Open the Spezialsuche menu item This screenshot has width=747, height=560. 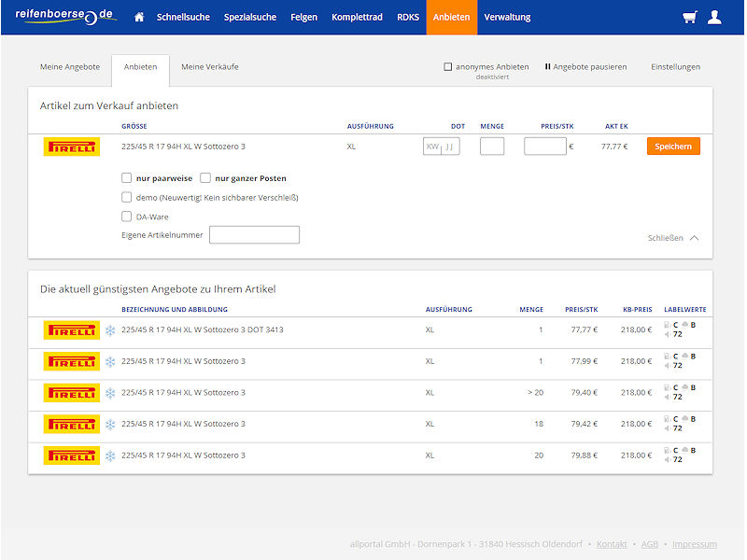coord(250,17)
